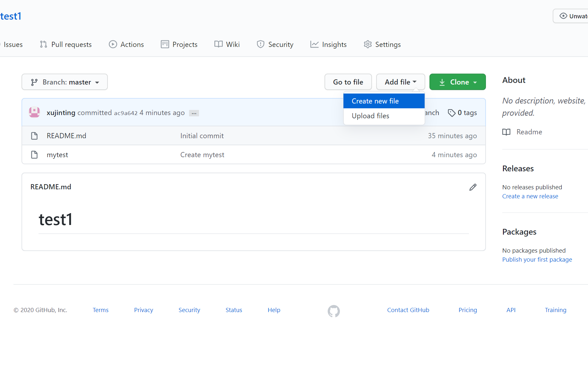This screenshot has height=368, width=588.
Task: Click the download icon on Clone button
Action: [442, 82]
